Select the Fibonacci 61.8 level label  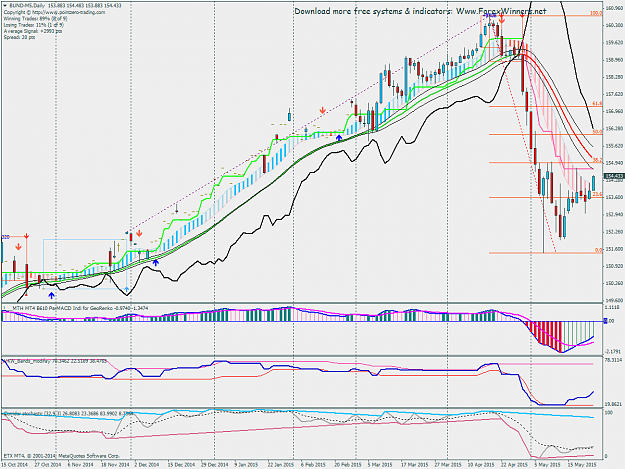pyautogui.click(x=597, y=104)
